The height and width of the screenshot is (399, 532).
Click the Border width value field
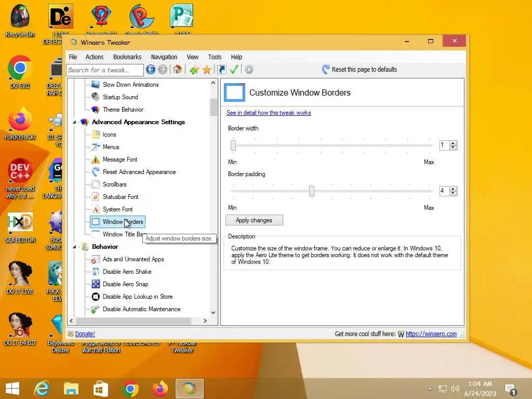click(x=444, y=145)
